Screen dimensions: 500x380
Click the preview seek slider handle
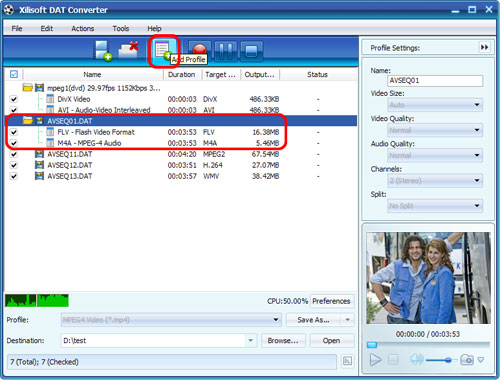(x=372, y=345)
